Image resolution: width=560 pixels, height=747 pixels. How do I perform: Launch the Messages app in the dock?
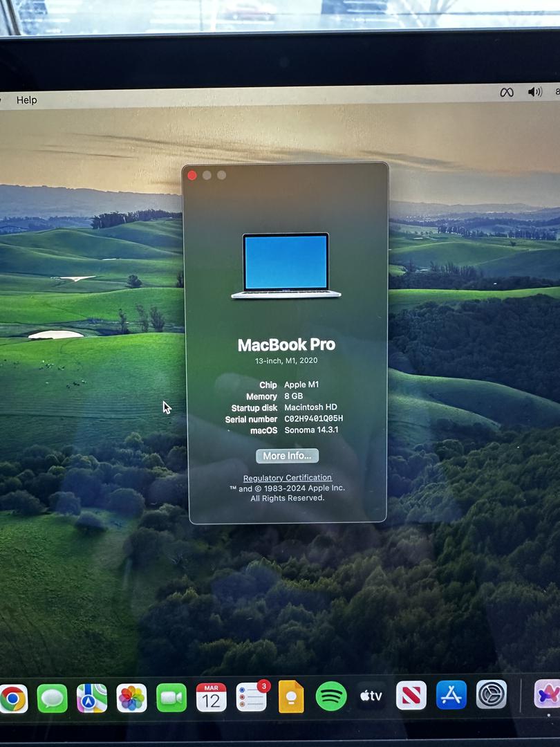(52, 698)
